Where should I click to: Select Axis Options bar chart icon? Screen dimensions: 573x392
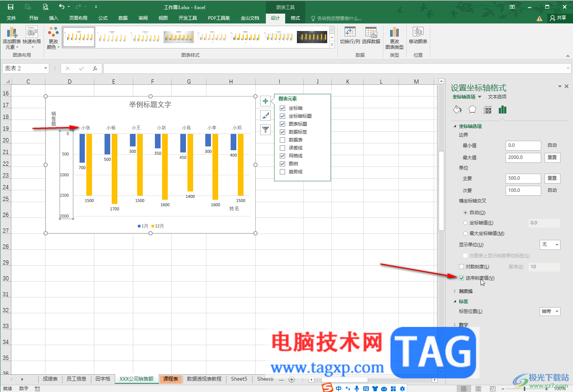(503, 110)
